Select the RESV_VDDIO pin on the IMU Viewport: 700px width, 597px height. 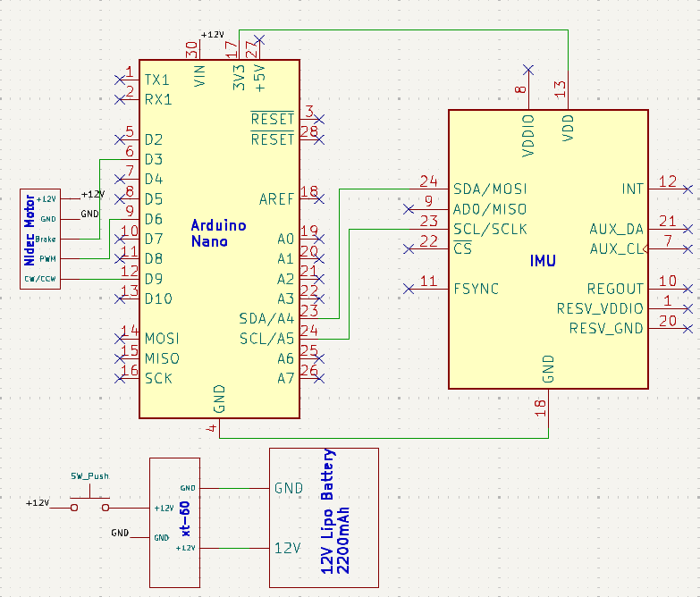(600, 308)
